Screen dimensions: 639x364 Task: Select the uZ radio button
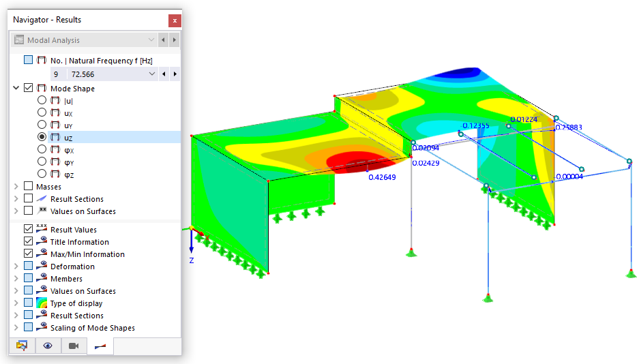42,137
